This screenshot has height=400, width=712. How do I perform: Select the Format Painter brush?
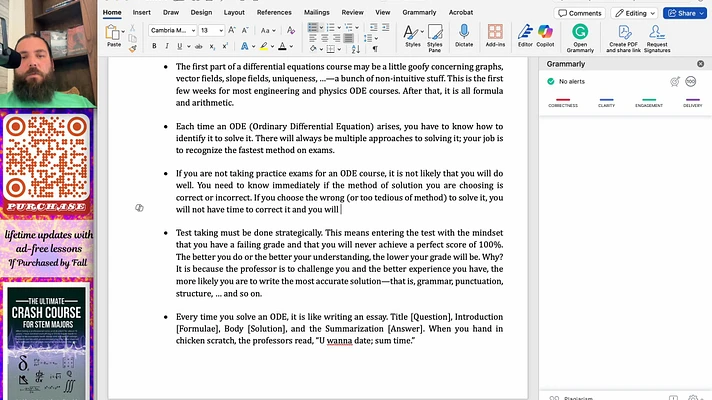point(133,49)
